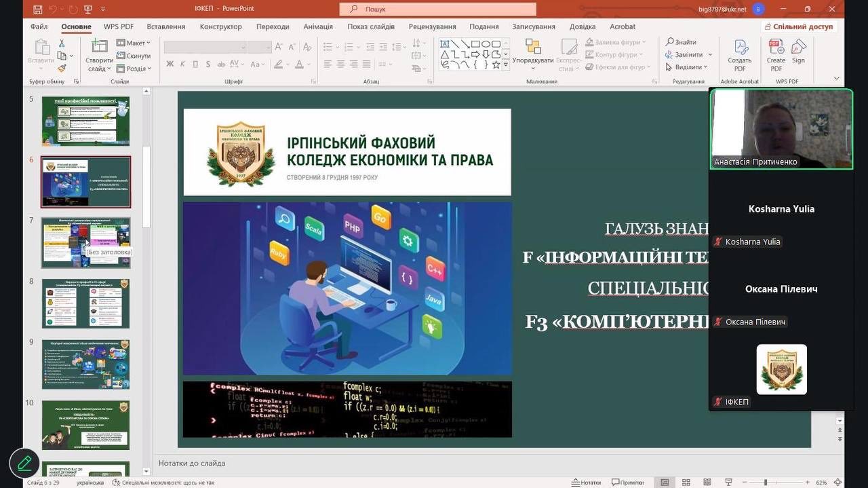The image size is (868, 488).
Task: Click Нотатки notes button in status bar
Action: [x=586, y=483]
